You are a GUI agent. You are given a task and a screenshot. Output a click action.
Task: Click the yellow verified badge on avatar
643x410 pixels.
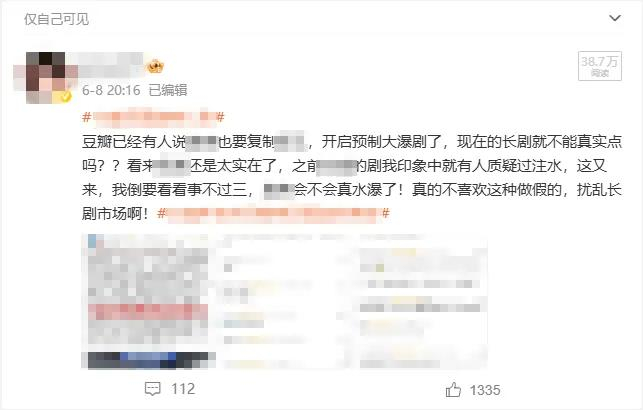pos(66,97)
